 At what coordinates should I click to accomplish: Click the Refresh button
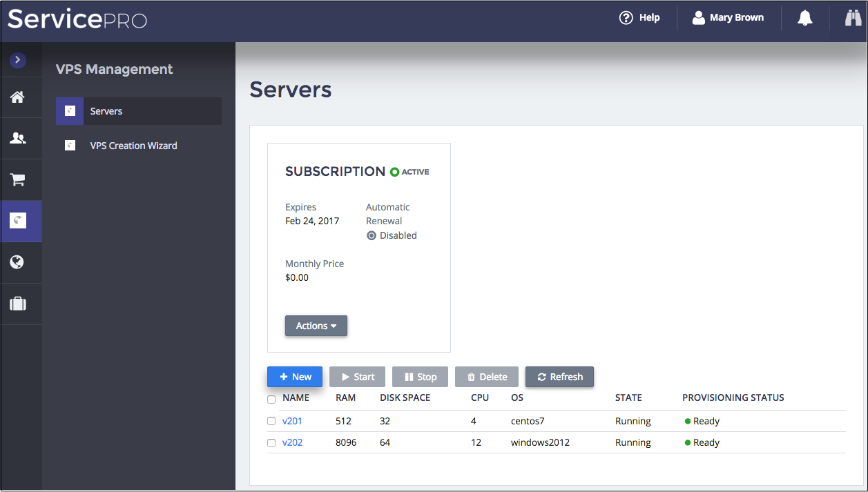click(x=559, y=377)
